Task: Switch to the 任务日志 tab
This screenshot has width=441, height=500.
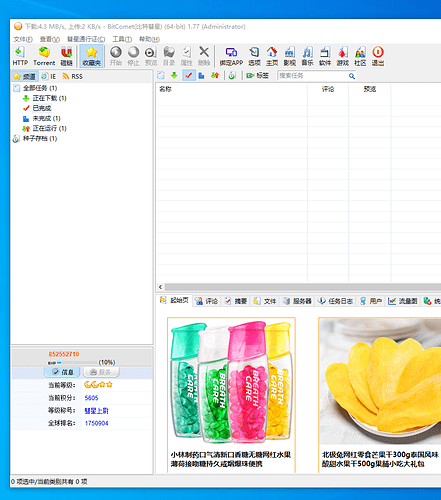Action: point(336,301)
